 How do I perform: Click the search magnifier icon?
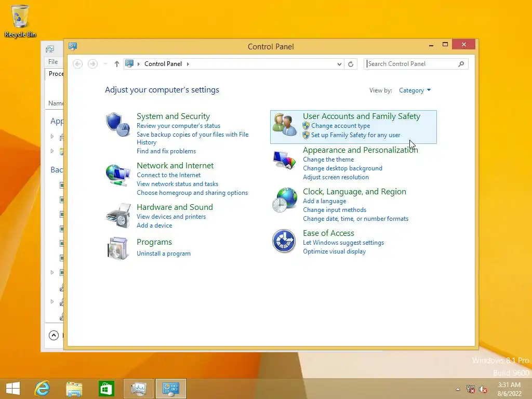point(461,64)
